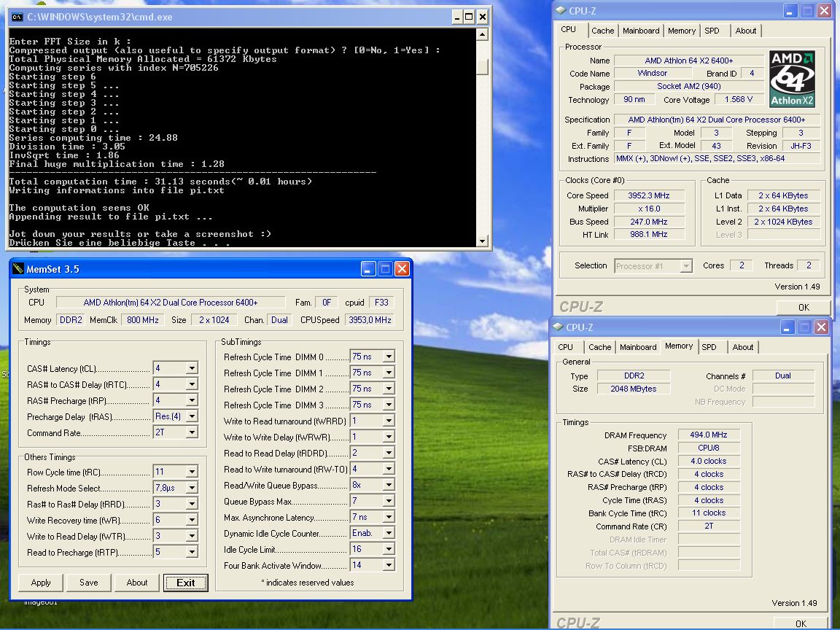Open the Refresh Mode Select dropdown
This screenshot has width=840, height=630.
pos(191,488)
